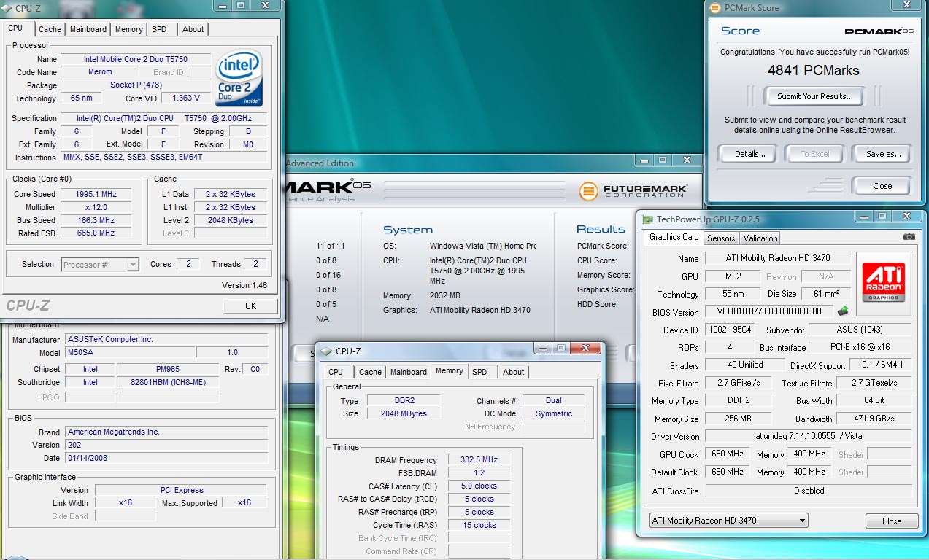Click the BIOS Version "VER010.077.000.000.000000"
This screenshot has height=560, width=929.
point(769,311)
